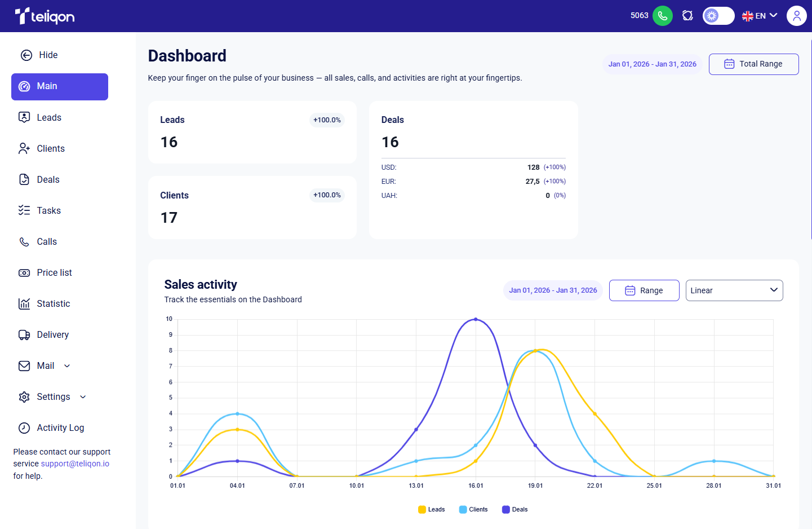
Task: Open the EN language dropdown
Action: pyautogui.click(x=760, y=16)
